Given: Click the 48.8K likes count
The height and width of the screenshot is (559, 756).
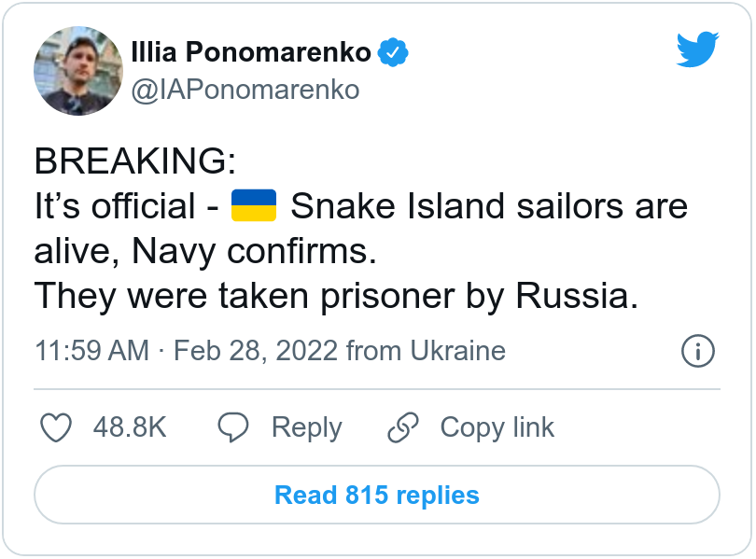Looking at the screenshot, I should pos(130,427).
